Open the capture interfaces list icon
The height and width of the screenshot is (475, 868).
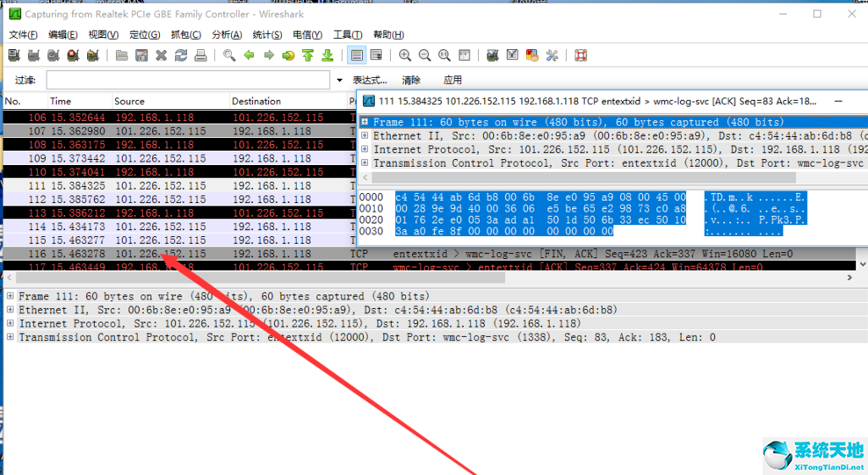click(x=14, y=55)
